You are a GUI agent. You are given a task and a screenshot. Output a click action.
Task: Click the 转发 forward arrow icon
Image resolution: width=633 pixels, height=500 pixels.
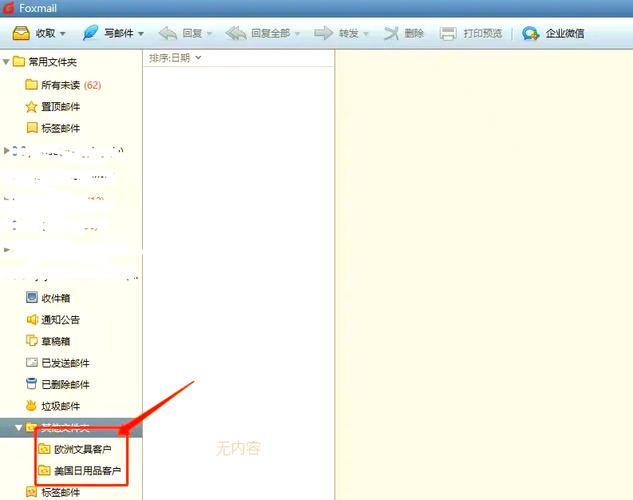(x=323, y=33)
